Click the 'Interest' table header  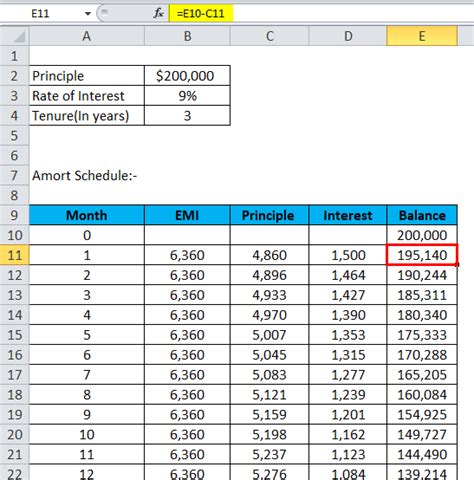tap(348, 215)
